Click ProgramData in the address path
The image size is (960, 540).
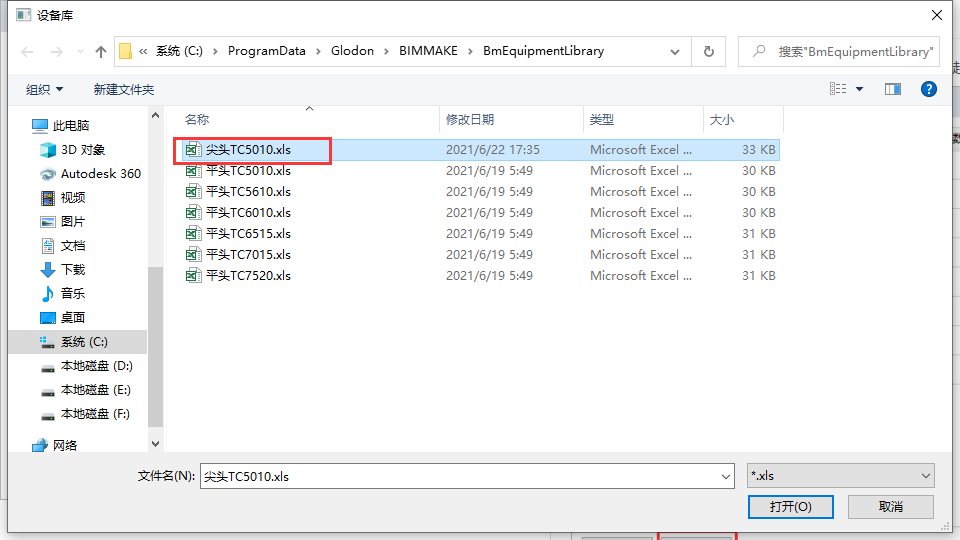tap(266, 51)
